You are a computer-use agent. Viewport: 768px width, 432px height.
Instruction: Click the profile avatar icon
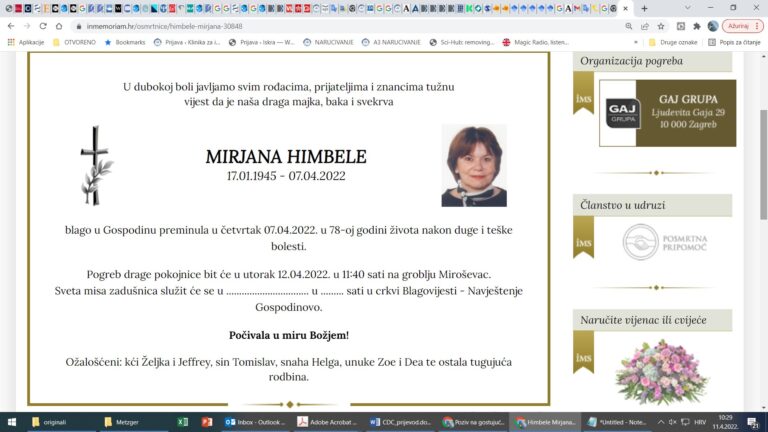click(x=713, y=26)
